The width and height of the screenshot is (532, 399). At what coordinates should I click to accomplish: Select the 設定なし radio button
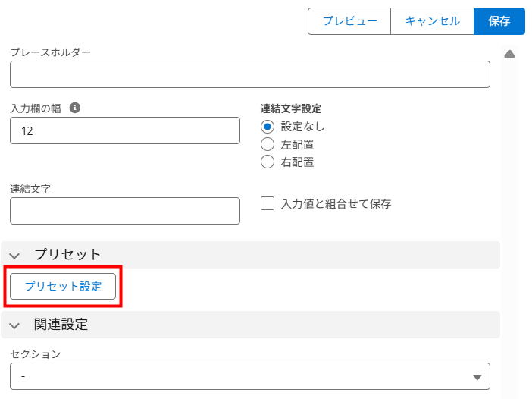coord(267,127)
